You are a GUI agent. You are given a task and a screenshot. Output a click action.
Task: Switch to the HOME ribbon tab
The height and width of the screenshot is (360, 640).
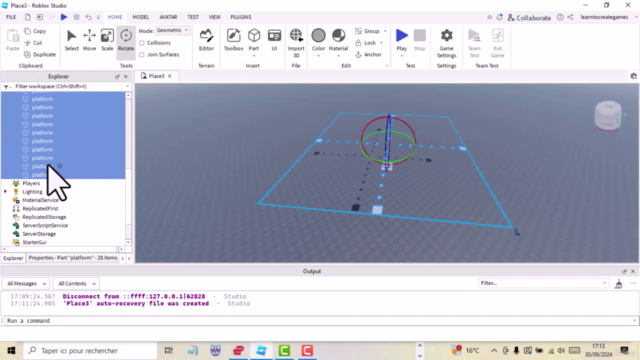tap(115, 17)
